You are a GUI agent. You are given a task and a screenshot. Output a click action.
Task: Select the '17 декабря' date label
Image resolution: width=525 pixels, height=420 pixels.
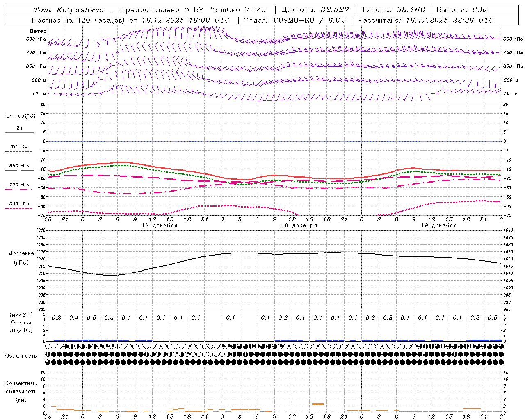(159, 225)
